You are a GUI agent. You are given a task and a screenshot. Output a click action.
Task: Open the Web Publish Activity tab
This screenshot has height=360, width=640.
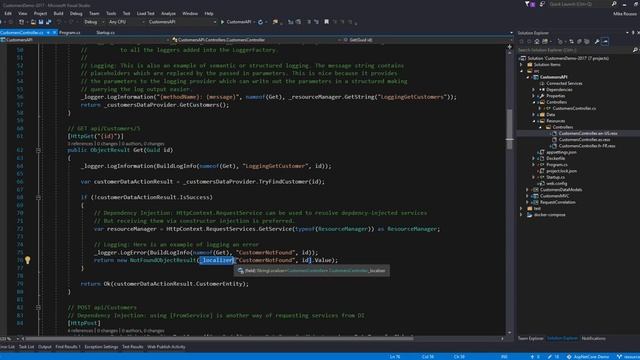point(166,347)
